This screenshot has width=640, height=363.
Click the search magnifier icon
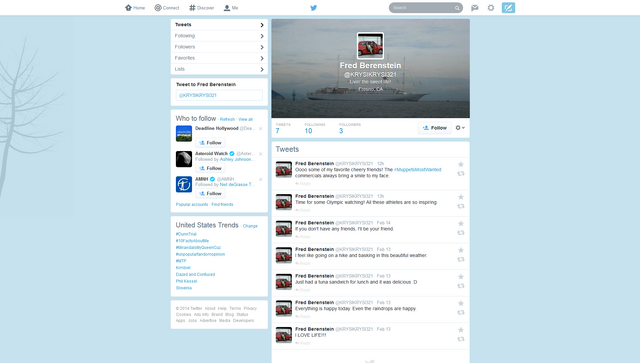pos(457,8)
